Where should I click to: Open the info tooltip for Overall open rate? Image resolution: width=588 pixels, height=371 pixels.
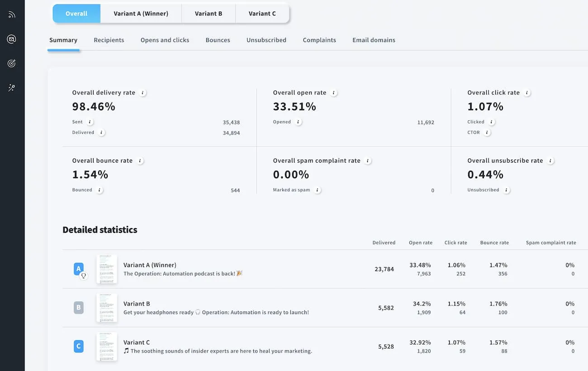click(334, 92)
